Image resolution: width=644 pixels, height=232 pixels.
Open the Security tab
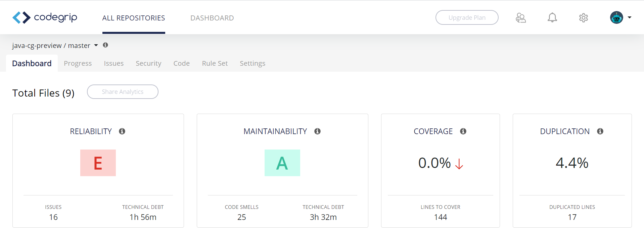[148, 63]
